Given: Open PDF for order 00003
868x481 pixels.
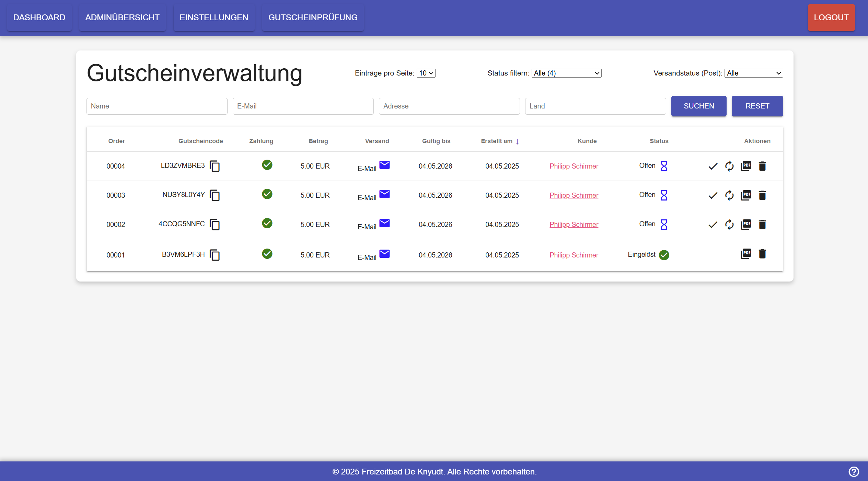Looking at the screenshot, I should click(746, 195).
